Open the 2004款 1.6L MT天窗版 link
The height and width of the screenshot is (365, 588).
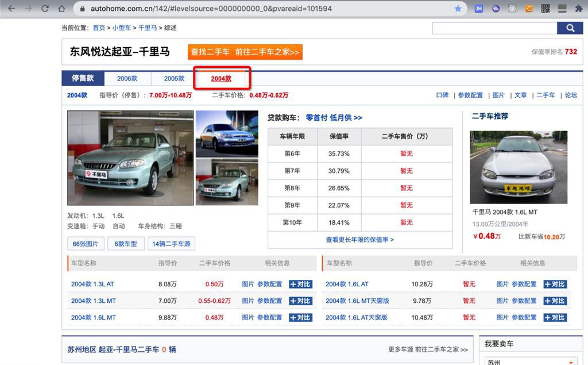[x=357, y=301]
